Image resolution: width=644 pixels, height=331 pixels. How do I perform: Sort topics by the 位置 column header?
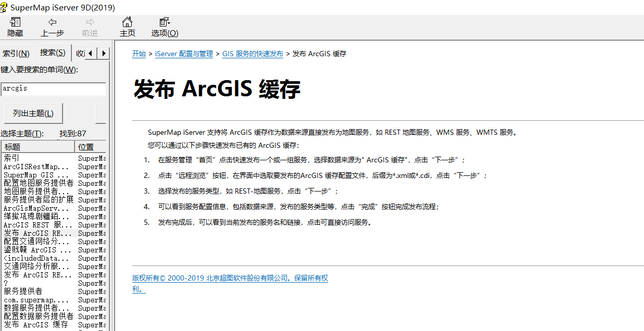(x=91, y=147)
